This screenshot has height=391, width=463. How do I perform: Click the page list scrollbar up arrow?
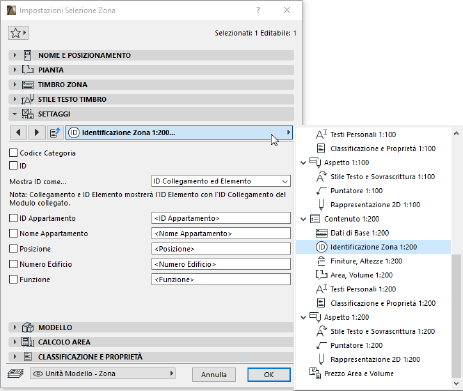pos(456,133)
